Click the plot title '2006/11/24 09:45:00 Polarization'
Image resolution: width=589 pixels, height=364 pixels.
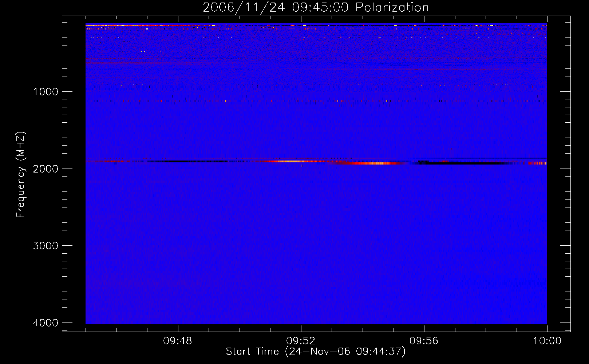316,7
